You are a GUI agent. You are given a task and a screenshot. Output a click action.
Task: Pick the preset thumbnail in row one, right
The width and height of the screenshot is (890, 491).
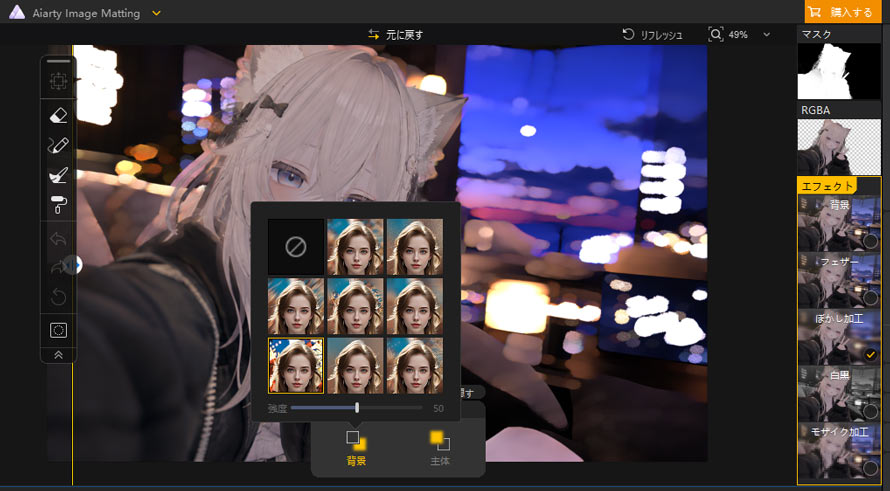[415, 247]
